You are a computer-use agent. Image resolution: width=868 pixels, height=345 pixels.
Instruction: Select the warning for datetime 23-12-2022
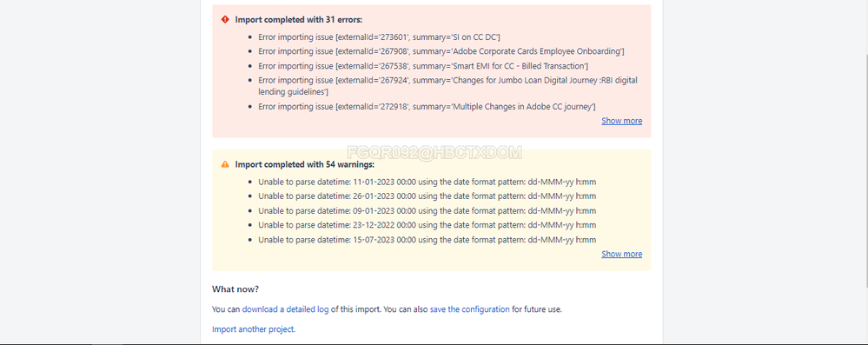(427, 225)
